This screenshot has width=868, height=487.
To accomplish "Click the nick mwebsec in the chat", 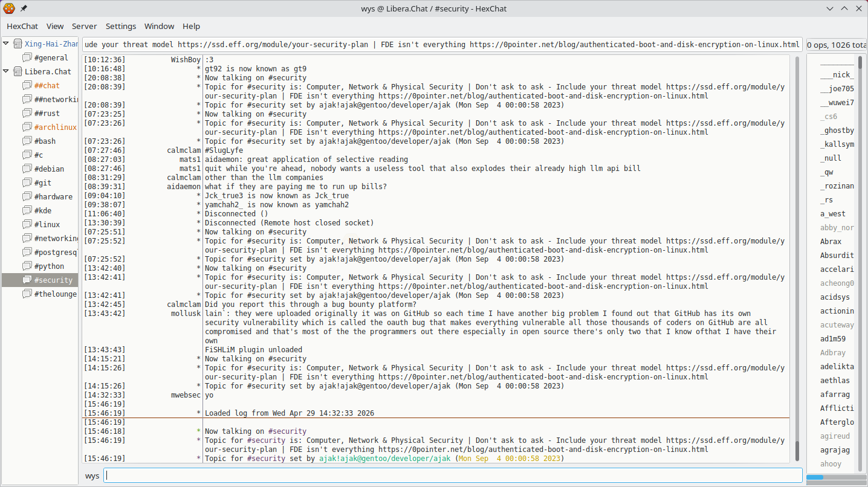I will (x=186, y=395).
